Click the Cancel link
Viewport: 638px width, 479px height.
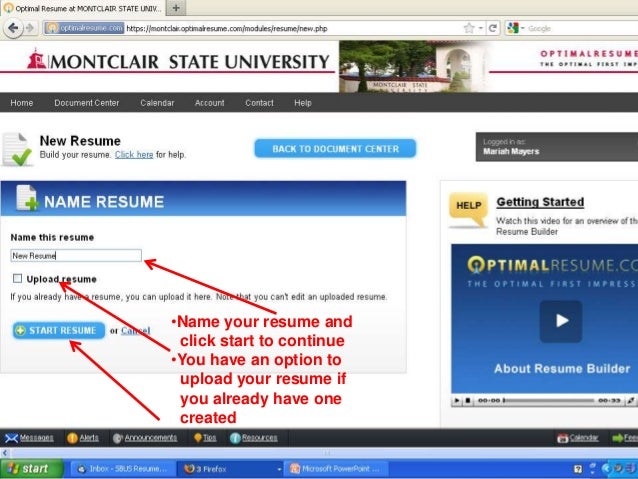click(x=135, y=330)
